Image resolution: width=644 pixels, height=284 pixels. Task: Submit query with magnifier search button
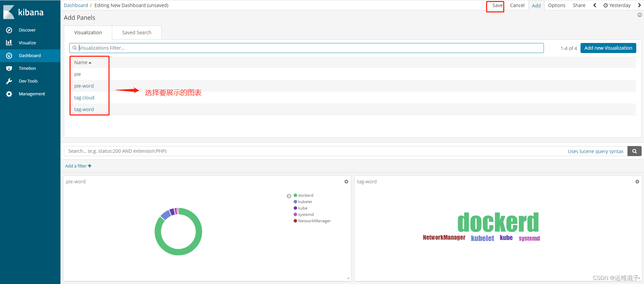point(635,151)
